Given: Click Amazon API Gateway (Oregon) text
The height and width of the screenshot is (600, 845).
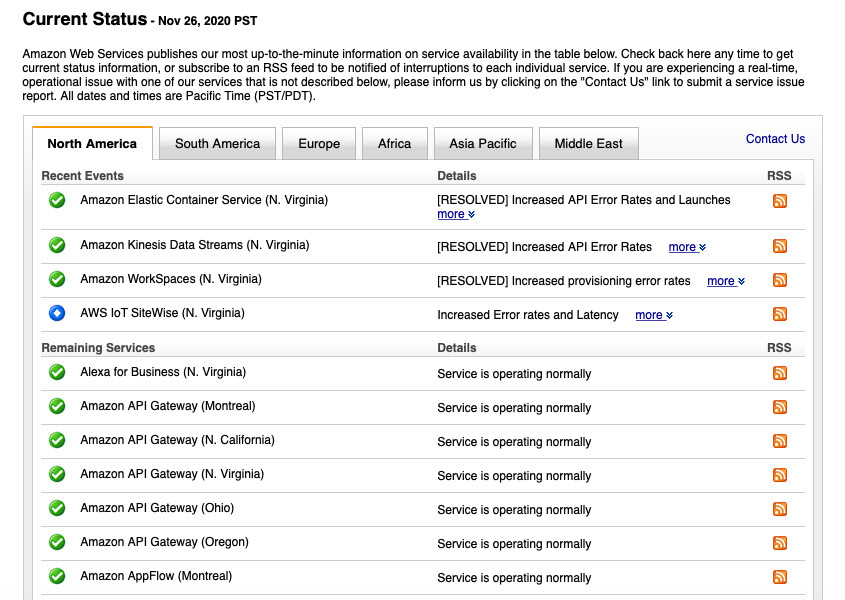Looking at the screenshot, I should pyautogui.click(x=164, y=542).
